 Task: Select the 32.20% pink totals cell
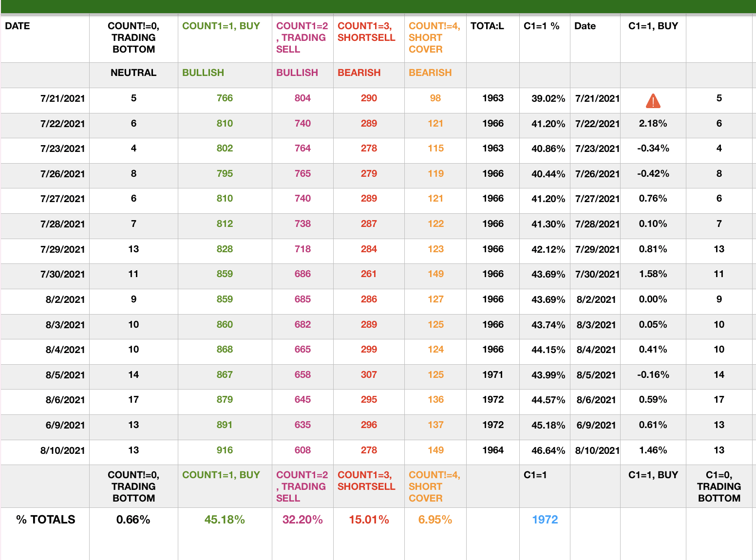coord(302,520)
